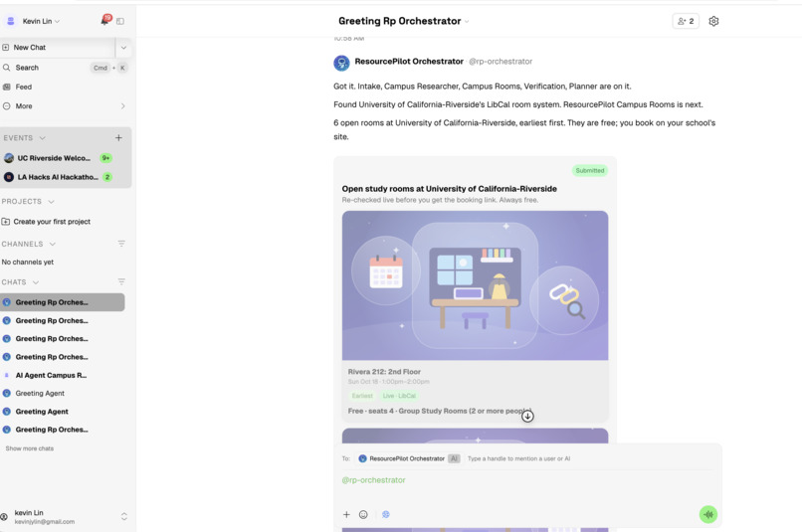Image resolution: width=802 pixels, height=532 pixels.
Task: Collapse the Projects section
Action: pos(28,201)
